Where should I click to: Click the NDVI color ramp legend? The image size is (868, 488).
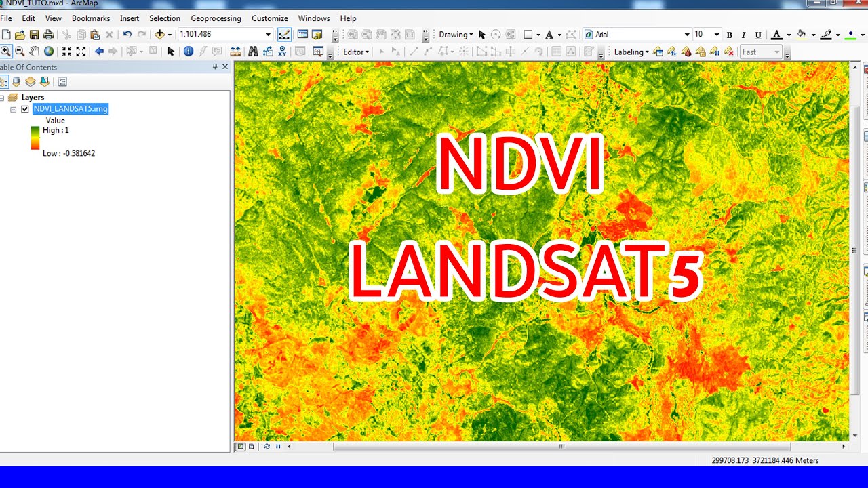point(35,138)
